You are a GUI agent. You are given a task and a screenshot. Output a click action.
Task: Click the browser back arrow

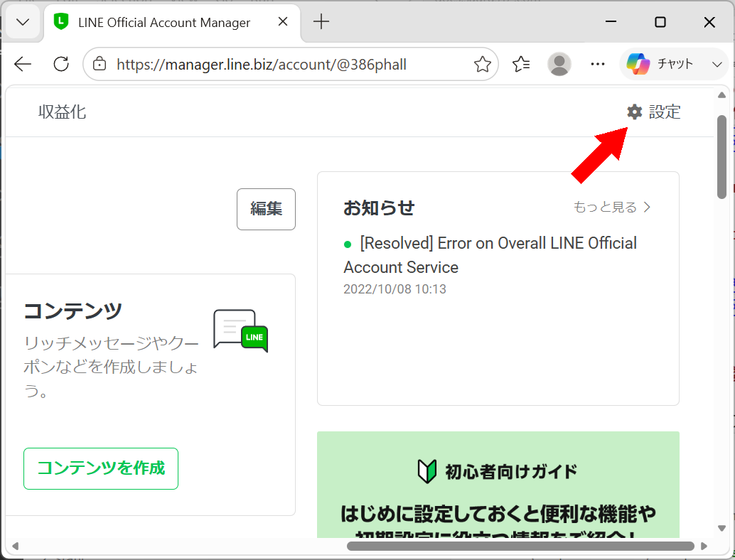click(23, 64)
